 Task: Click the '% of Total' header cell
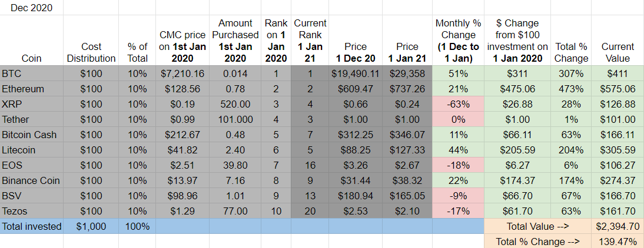click(x=137, y=40)
